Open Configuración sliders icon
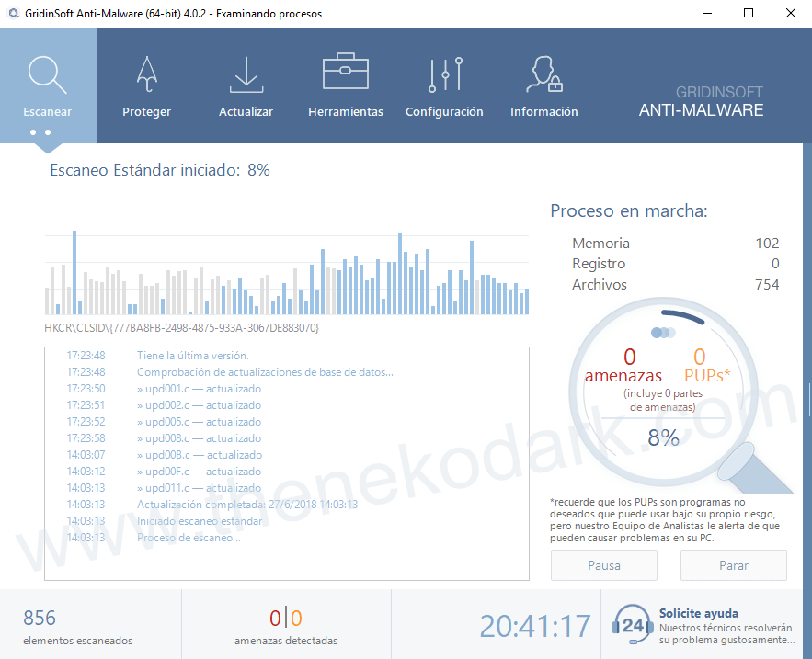Screen dimensions: 812x659 tap(444, 74)
